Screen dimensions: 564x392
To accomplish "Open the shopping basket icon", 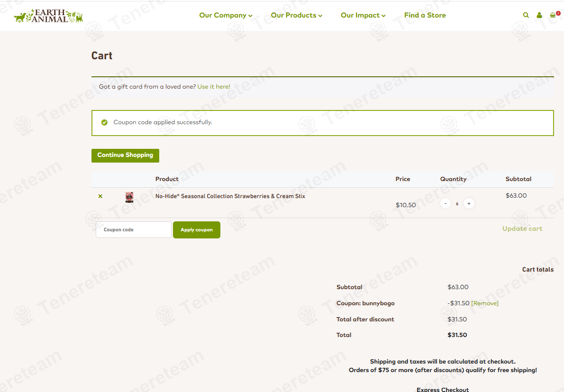I will pos(553,15).
